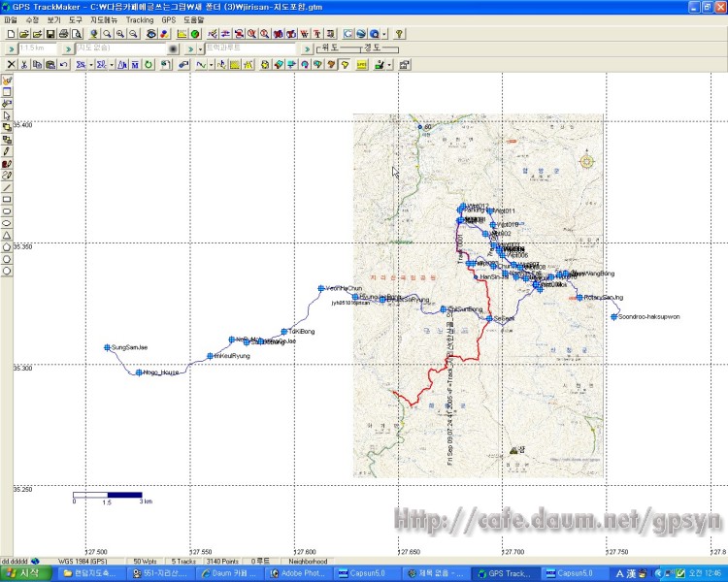Click the yellow SPEED toolbar icon
728x582 pixels.
point(362,65)
